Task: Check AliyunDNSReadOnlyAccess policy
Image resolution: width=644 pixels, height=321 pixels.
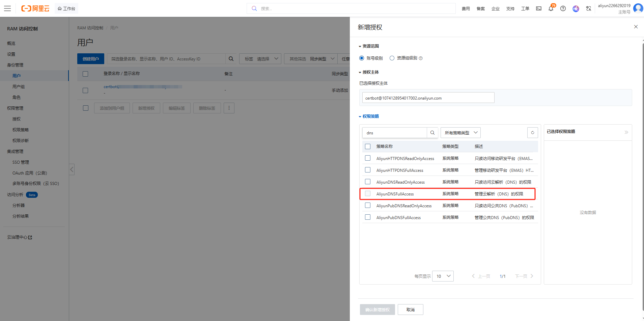Action: (368, 182)
